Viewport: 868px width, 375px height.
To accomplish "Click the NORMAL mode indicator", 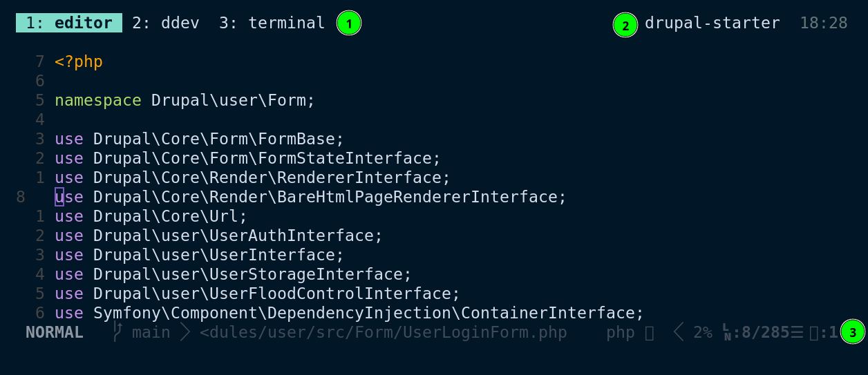I will pos(55,332).
